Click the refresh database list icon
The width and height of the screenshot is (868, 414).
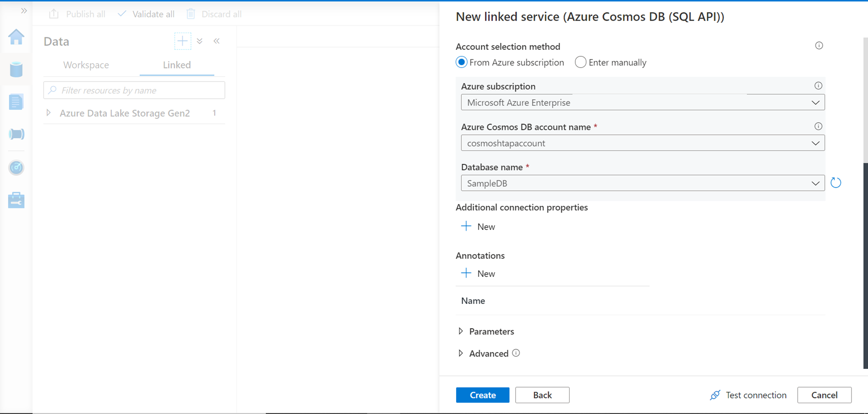pyautogui.click(x=835, y=183)
